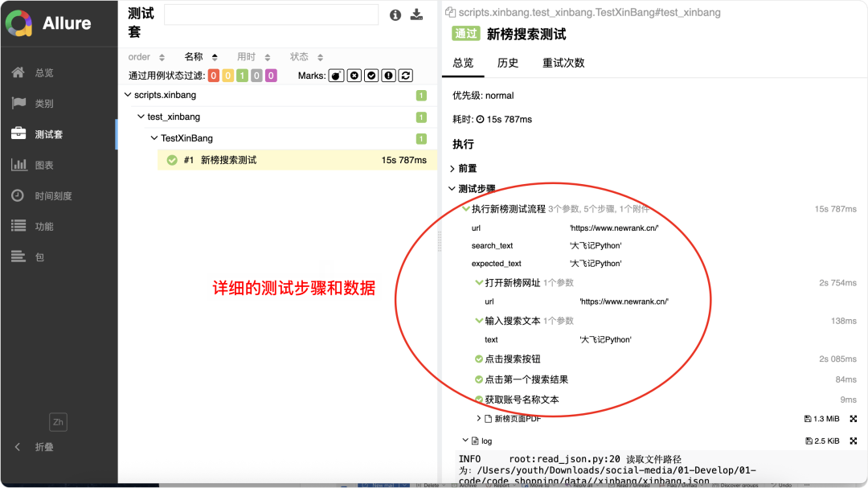Click green count badge of test_xinbang

point(421,117)
